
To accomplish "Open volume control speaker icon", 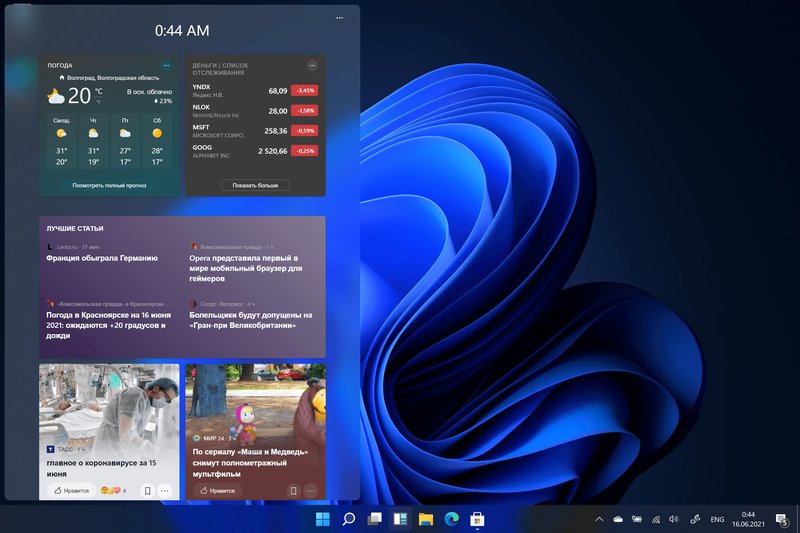I will pyautogui.click(x=674, y=519).
